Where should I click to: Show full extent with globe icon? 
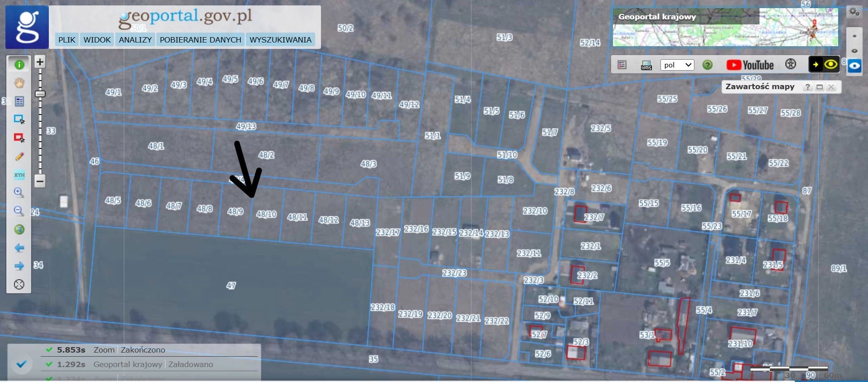click(19, 229)
